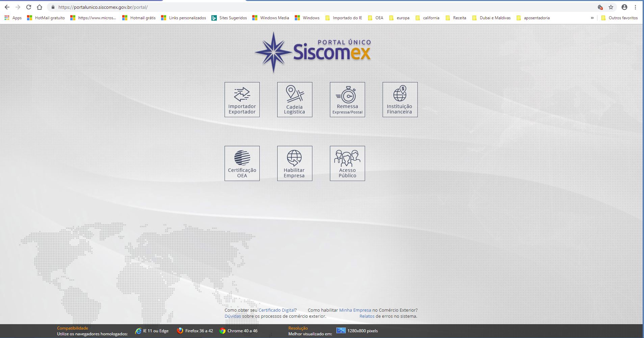The height and width of the screenshot is (338, 644).
Task: Bookmark this page with star icon
Action: (611, 7)
